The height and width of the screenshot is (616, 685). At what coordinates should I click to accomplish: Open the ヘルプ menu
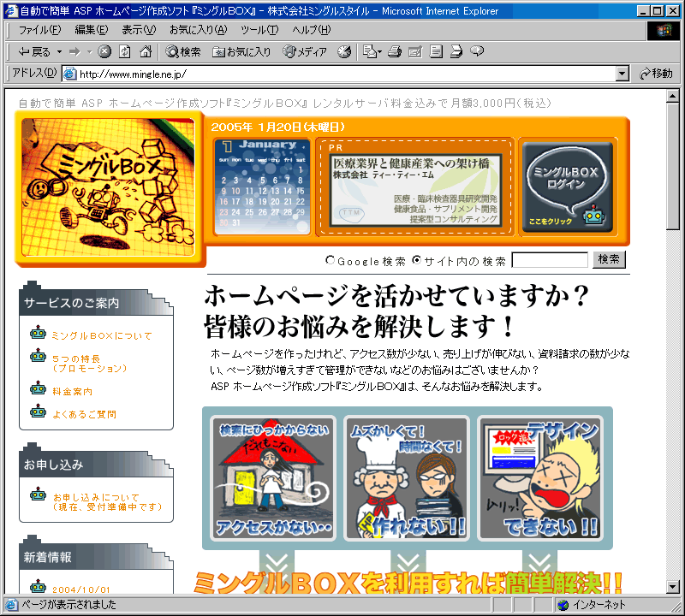click(312, 30)
